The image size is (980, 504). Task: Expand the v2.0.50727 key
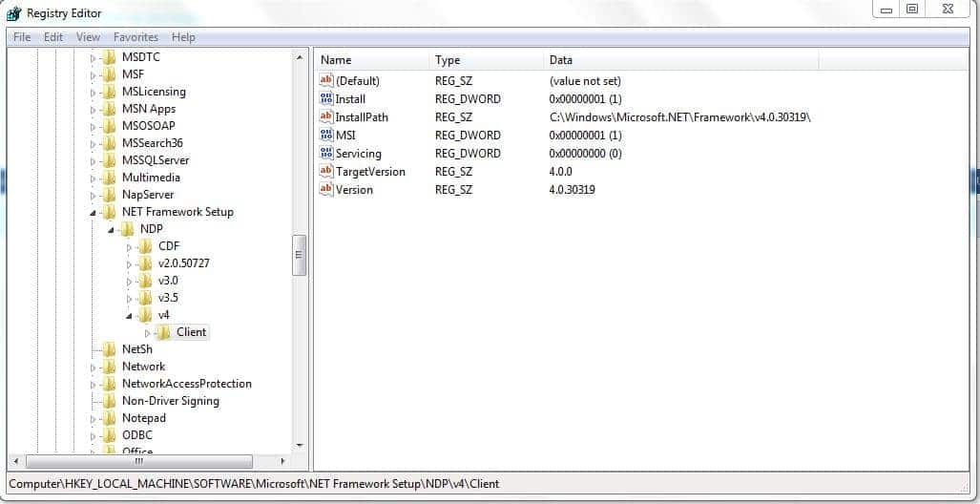click(x=130, y=264)
